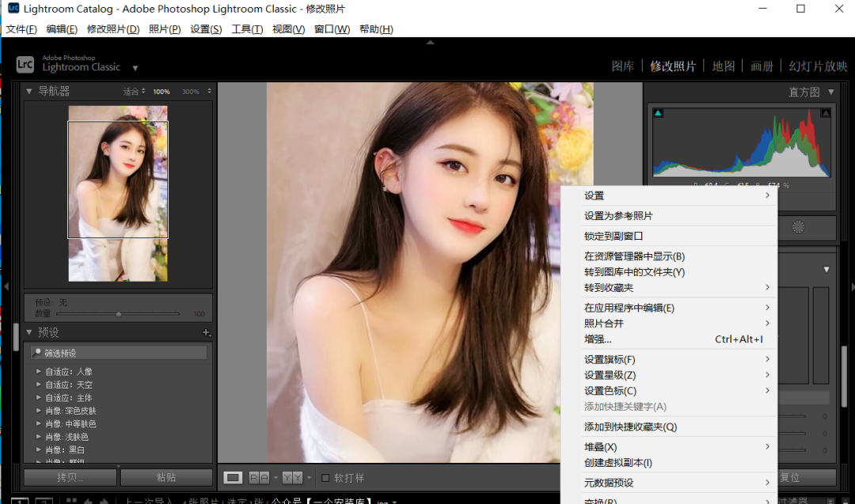Collapse the 直方图 histogram panel
The height and width of the screenshot is (504, 855).
tap(830, 92)
